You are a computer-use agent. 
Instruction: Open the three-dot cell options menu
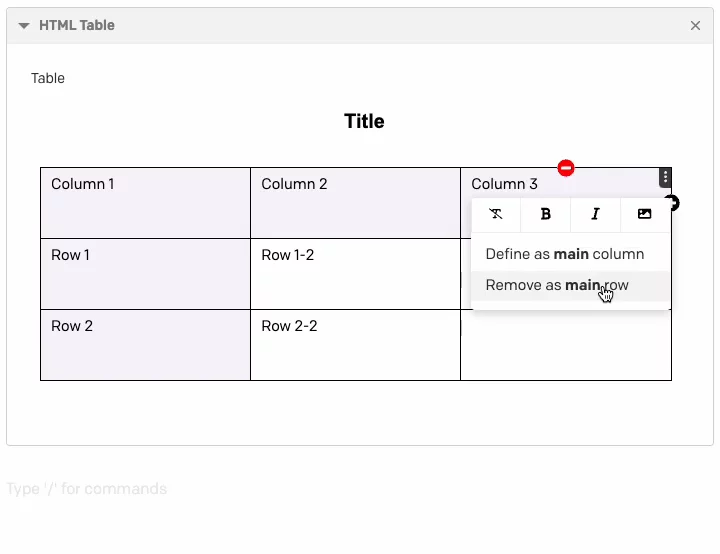[665, 178]
